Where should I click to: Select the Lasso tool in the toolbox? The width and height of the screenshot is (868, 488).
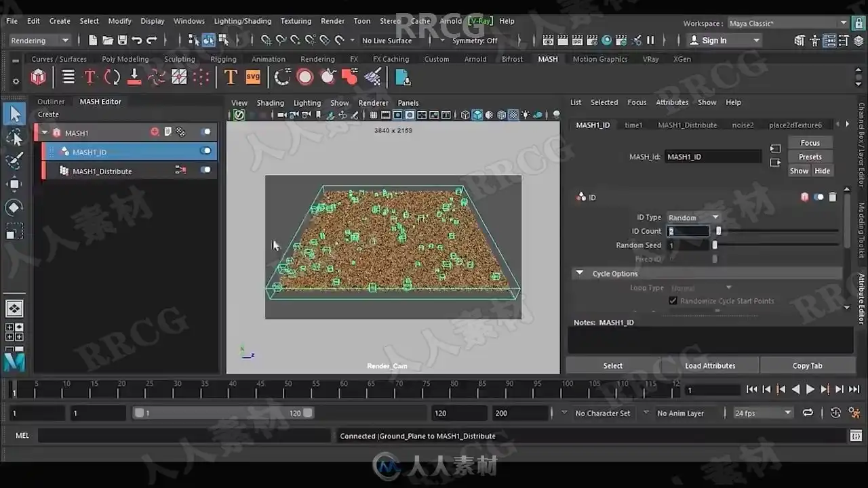[x=14, y=138]
